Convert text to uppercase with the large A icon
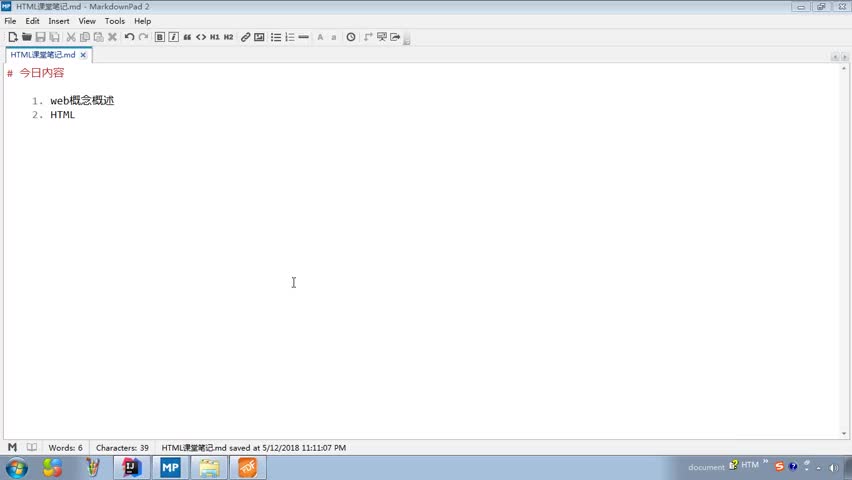The image size is (852, 480). 320,37
